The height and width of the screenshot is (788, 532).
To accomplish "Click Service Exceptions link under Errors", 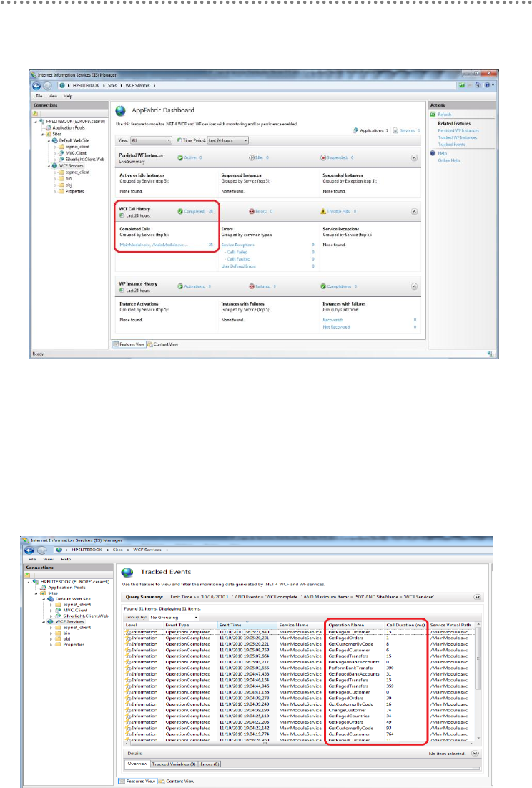I will (238, 245).
